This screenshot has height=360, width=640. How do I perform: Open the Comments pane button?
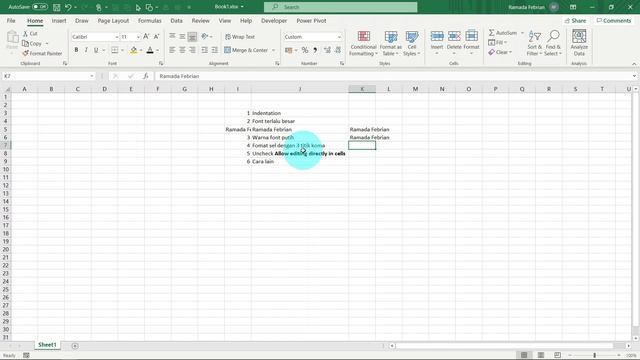click(x=613, y=20)
